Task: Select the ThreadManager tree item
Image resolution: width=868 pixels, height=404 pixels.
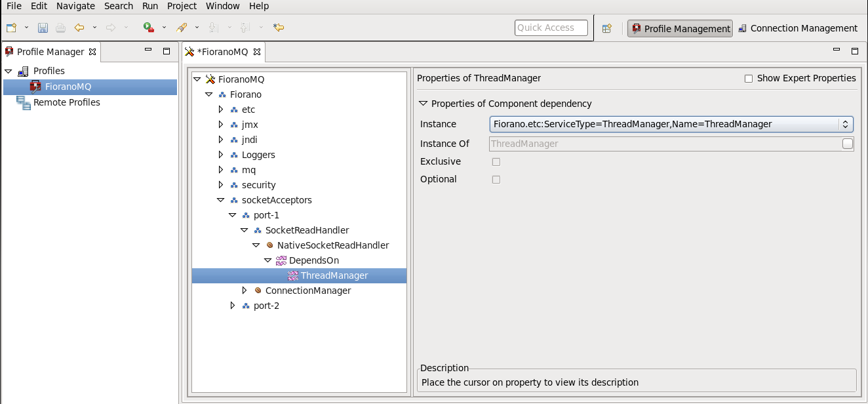Action: click(299, 275)
